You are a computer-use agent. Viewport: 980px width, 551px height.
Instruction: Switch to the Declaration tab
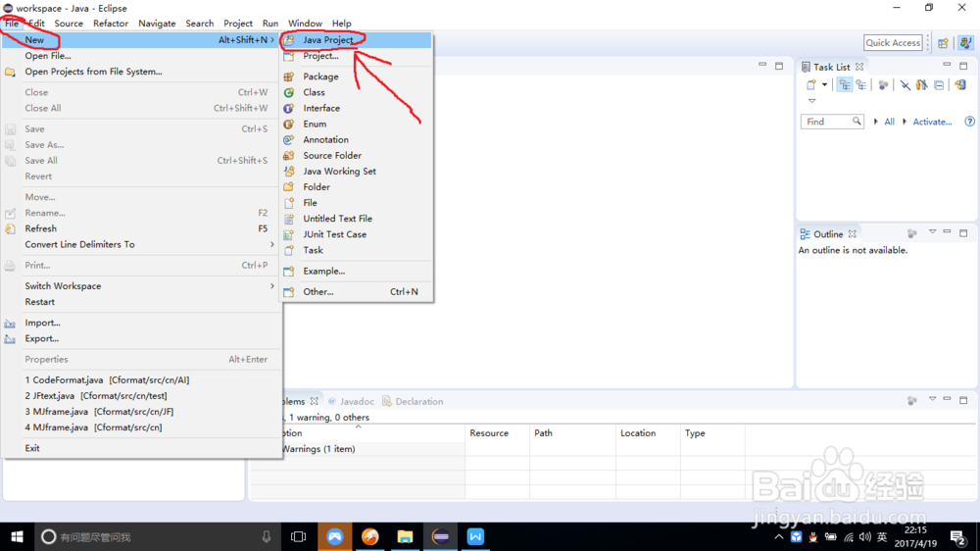tap(413, 402)
